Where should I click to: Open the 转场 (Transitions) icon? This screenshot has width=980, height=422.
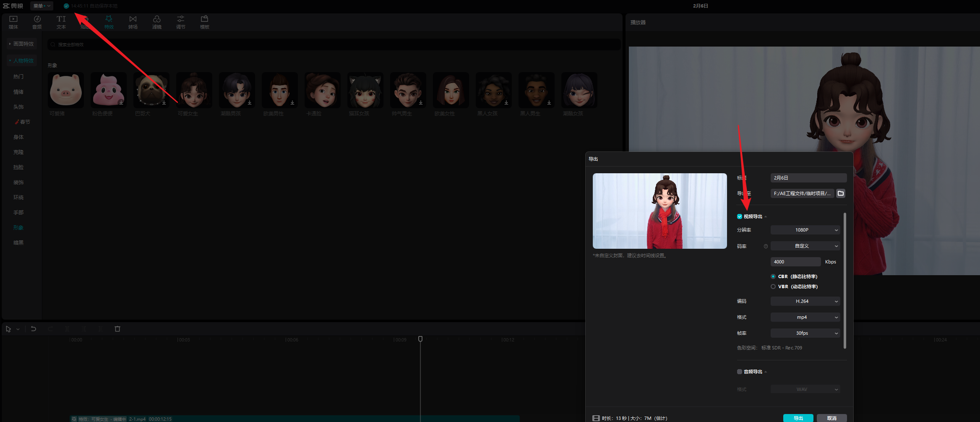point(133,22)
